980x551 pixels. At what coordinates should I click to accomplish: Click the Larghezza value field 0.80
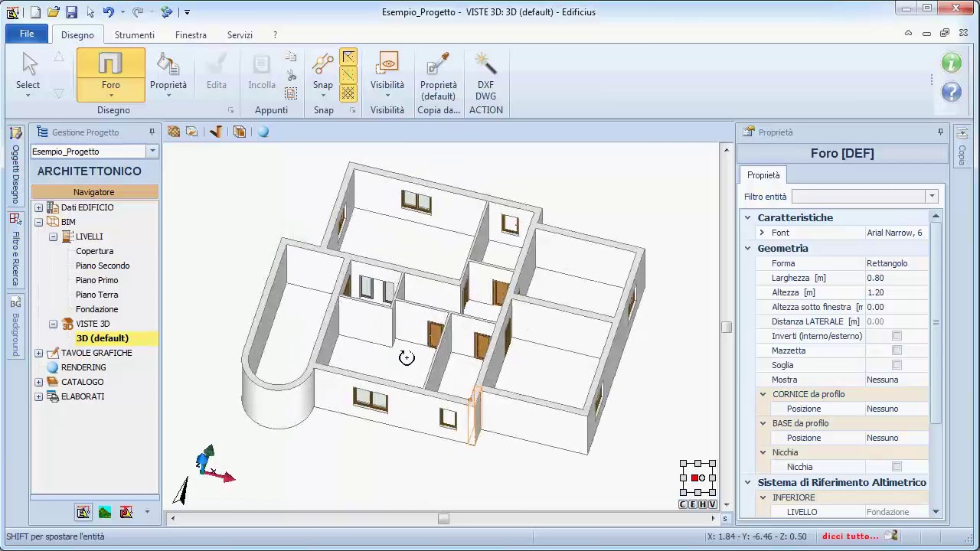click(896, 278)
